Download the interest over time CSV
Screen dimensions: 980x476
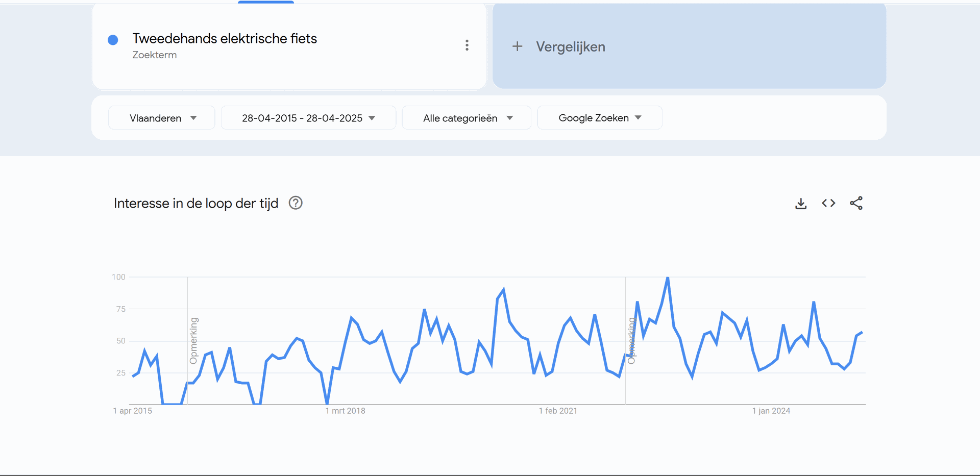pos(801,204)
